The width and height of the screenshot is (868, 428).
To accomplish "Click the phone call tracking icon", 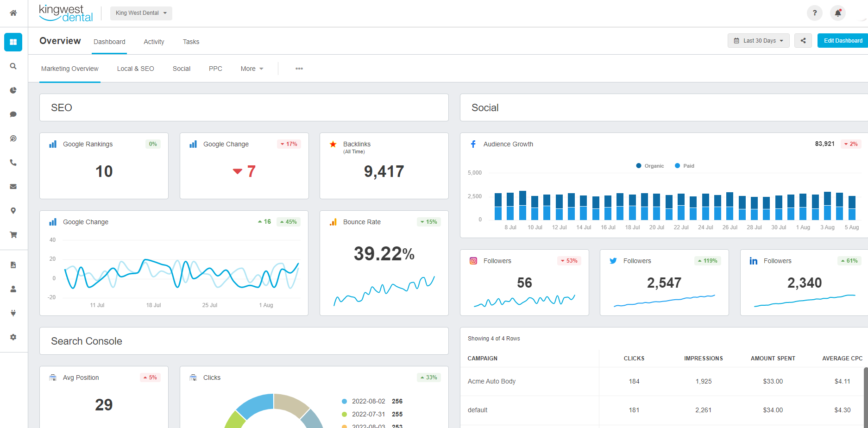I will 13,163.
